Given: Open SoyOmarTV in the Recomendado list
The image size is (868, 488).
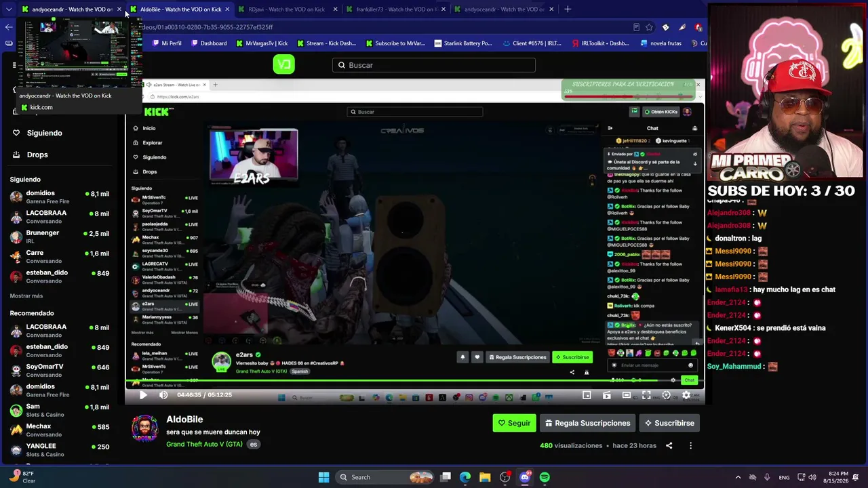Looking at the screenshot, I should [x=60, y=370].
